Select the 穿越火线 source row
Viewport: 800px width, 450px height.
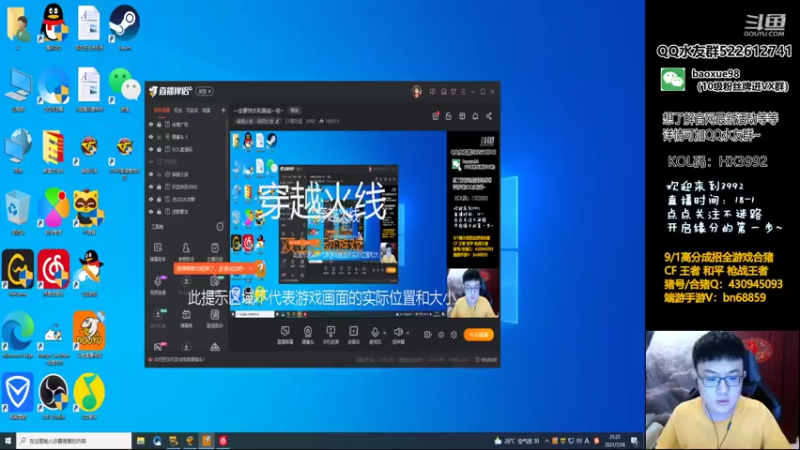click(187, 174)
